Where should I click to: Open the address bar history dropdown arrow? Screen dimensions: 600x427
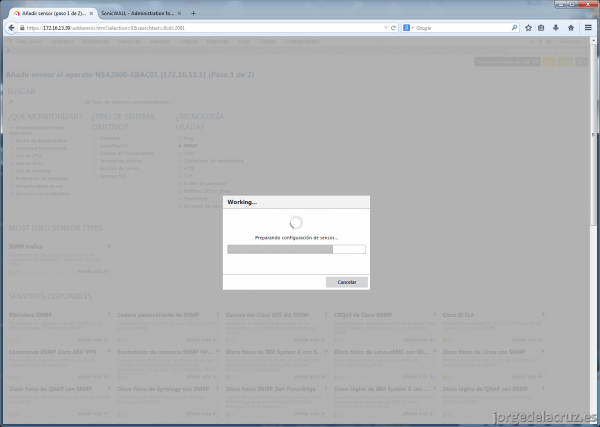(386, 28)
